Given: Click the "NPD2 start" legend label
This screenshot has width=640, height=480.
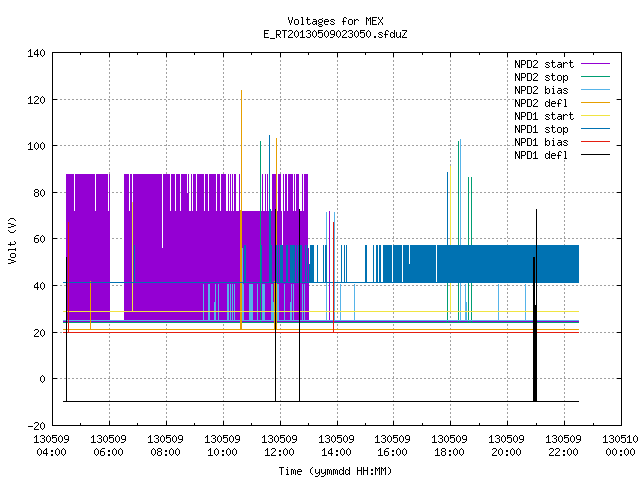Looking at the screenshot, I should pos(544,64).
